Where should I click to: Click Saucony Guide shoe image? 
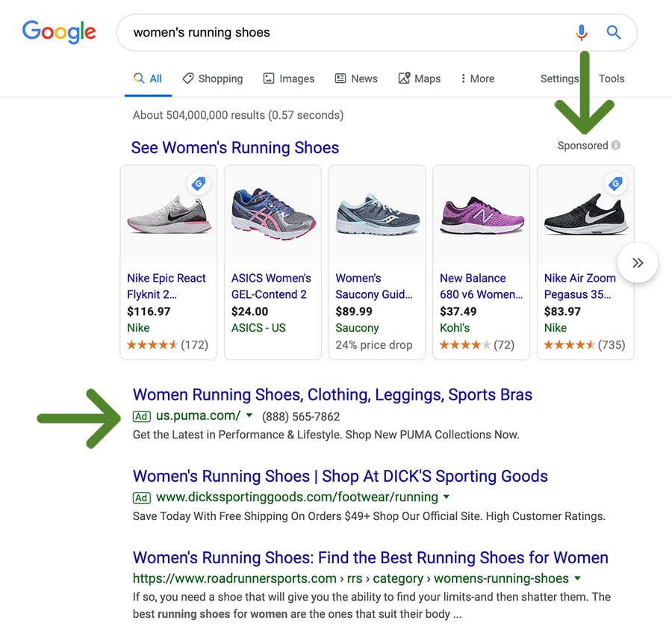point(377,214)
